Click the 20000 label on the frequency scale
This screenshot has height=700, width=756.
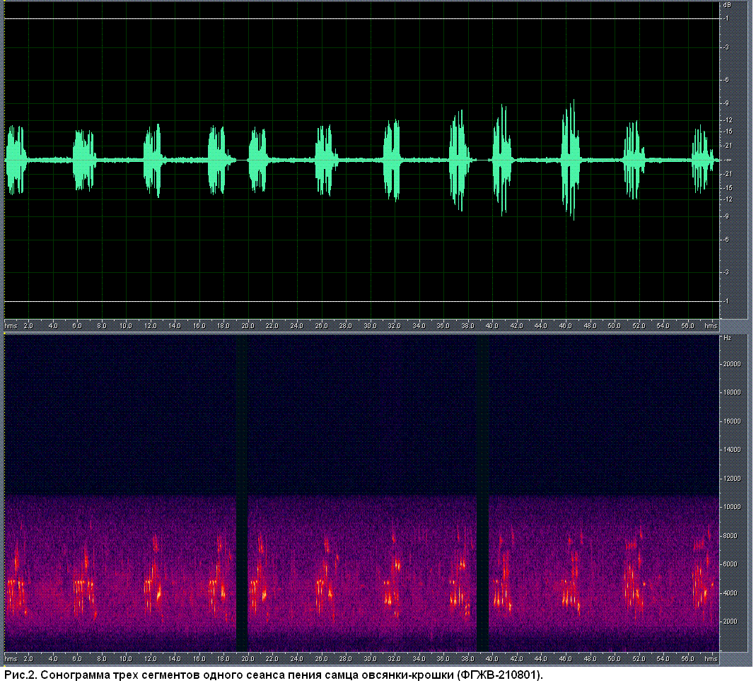(731, 364)
